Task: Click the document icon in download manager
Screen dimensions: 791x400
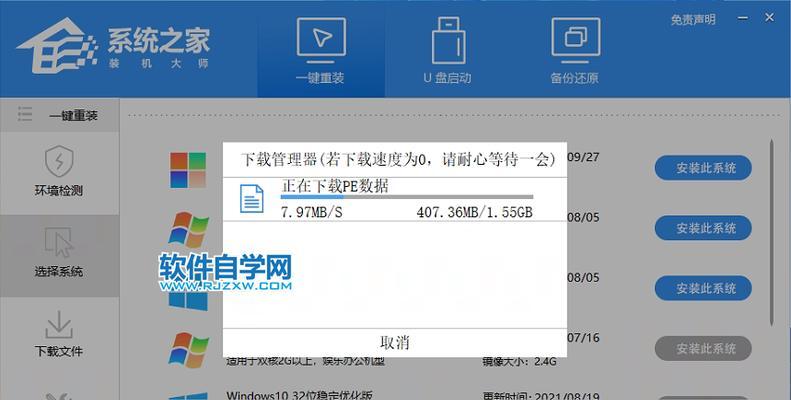Action: (x=251, y=198)
